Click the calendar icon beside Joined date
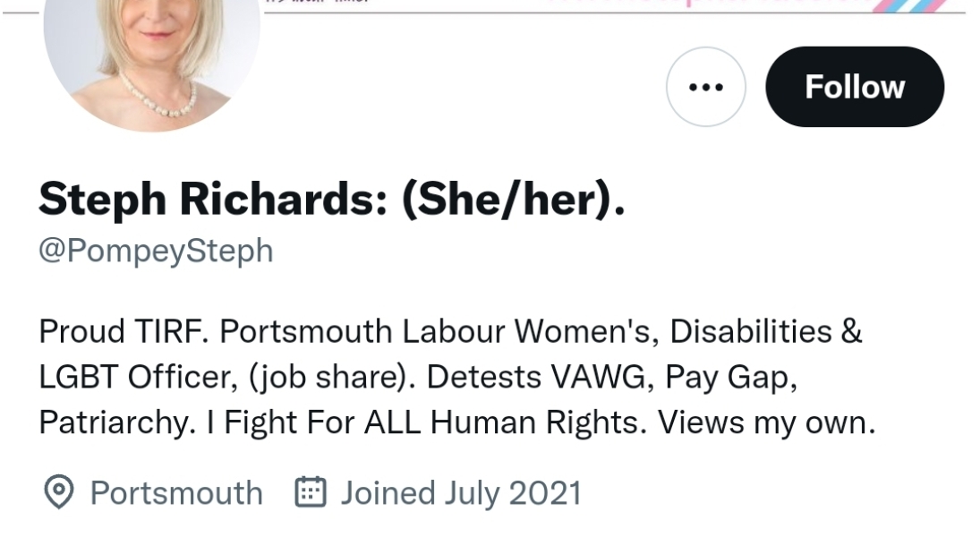The height and width of the screenshot is (537, 980). tap(310, 493)
